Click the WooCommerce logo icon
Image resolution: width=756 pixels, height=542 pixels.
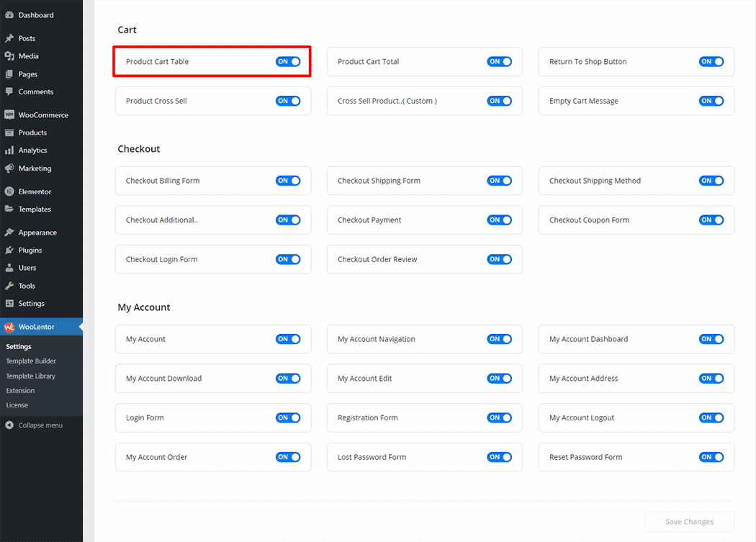coord(9,115)
